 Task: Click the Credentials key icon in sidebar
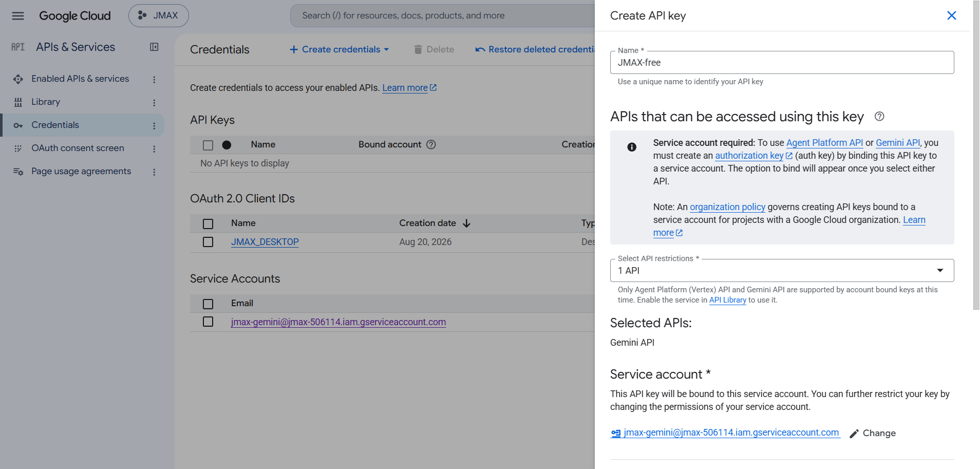[18, 125]
